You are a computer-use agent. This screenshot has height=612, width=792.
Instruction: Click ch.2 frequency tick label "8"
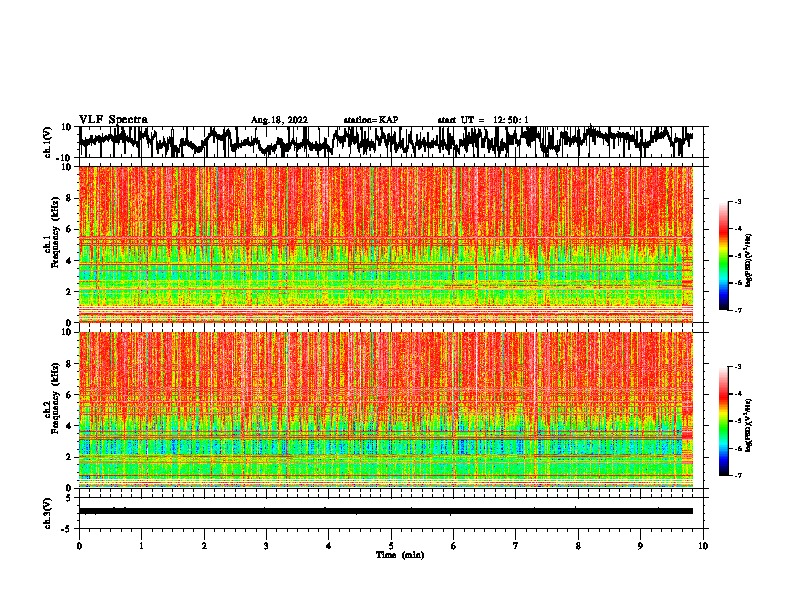click(70, 364)
